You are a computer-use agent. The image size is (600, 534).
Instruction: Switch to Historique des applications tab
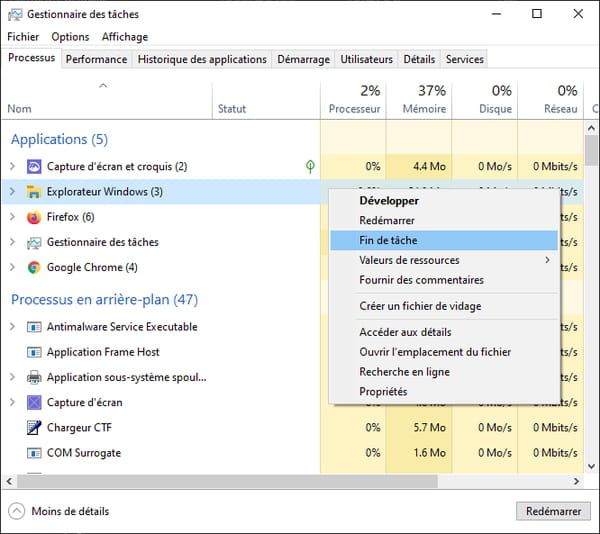tap(202, 59)
